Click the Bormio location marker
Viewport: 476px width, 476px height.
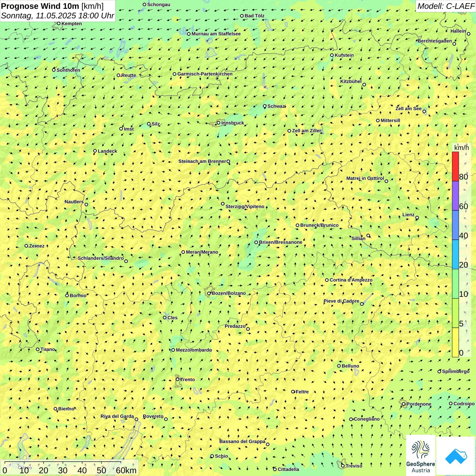[67, 295]
